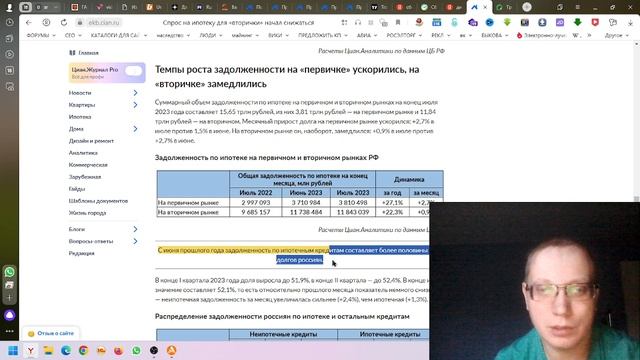The height and width of the screenshot is (360, 640).
Task: Open the Windows Start button
Action: [x=13, y=351]
